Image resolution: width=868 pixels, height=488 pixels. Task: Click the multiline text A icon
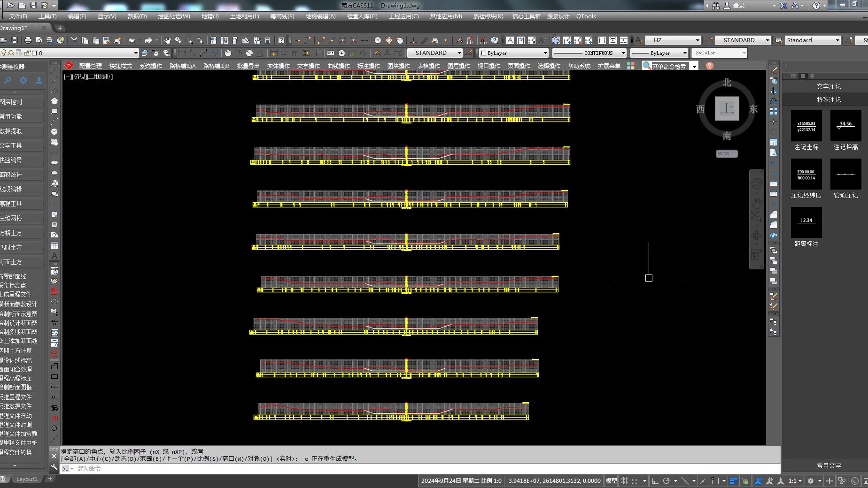click(x=510, y=40)
